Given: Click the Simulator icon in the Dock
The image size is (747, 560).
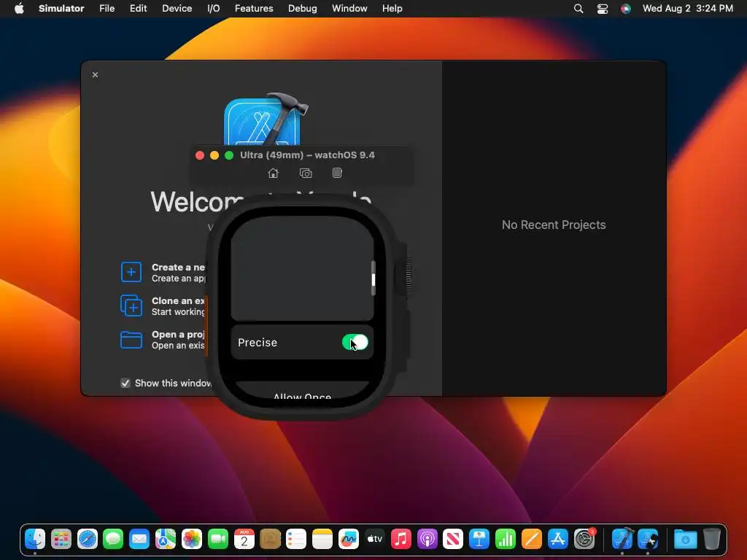Looking at the screenshot, I should tap(648, 539).
